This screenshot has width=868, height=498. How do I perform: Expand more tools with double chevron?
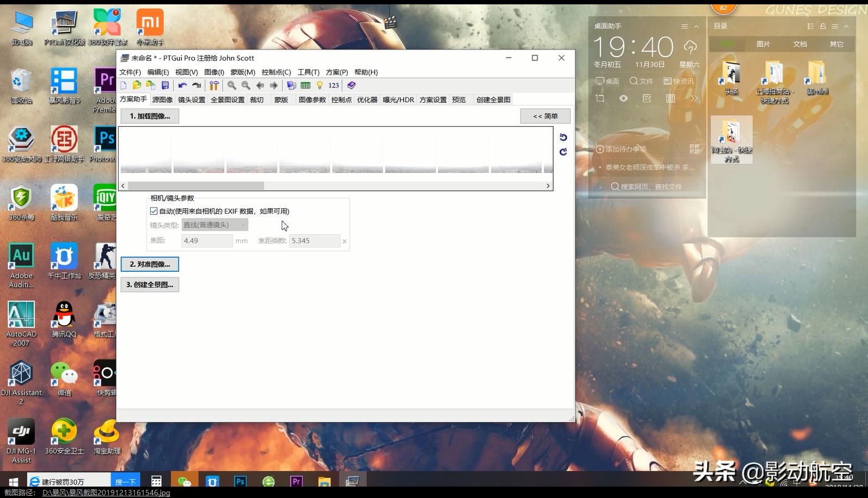click(694, 98)
